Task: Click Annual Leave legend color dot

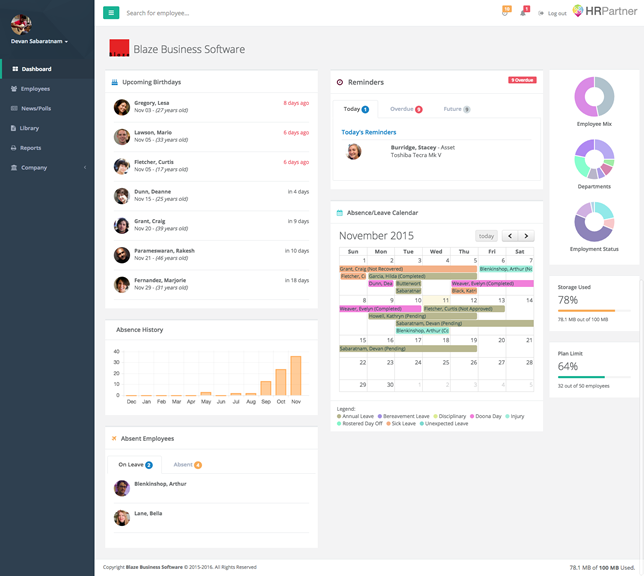Action: (x=339, y=416)
